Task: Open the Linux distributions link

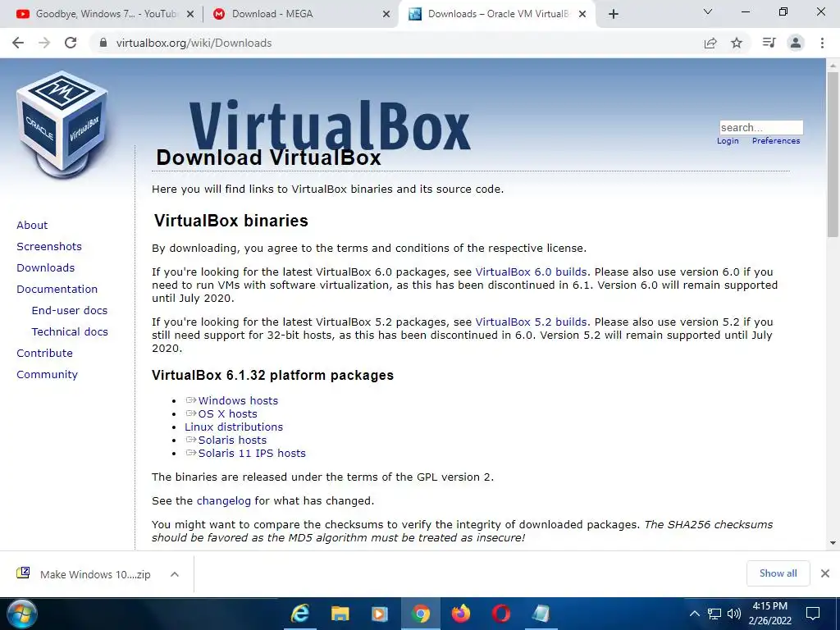Action: tap(234, 427)
